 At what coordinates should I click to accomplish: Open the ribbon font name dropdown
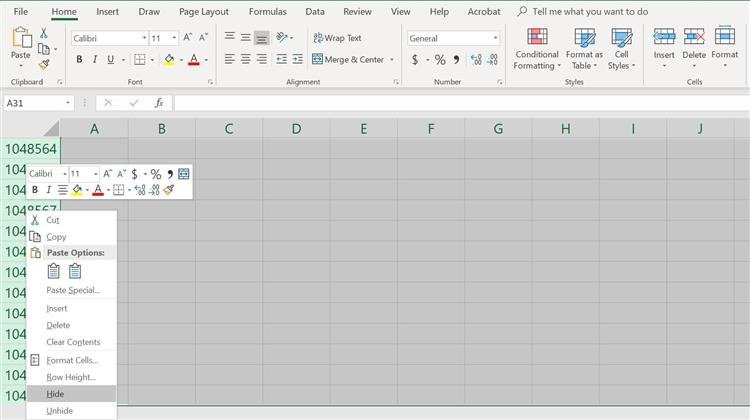pyautogui.click(x=144, y=38)
